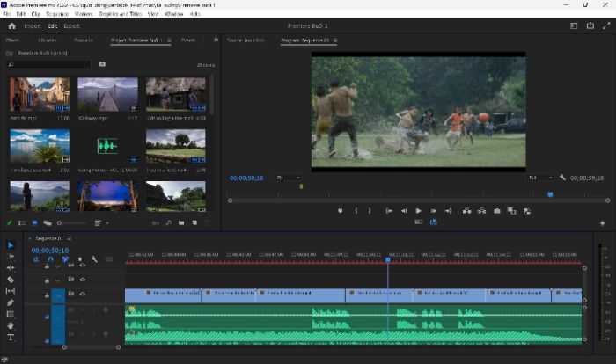Click the Add Marker button in Program monitor

click(x=341, y=211)
